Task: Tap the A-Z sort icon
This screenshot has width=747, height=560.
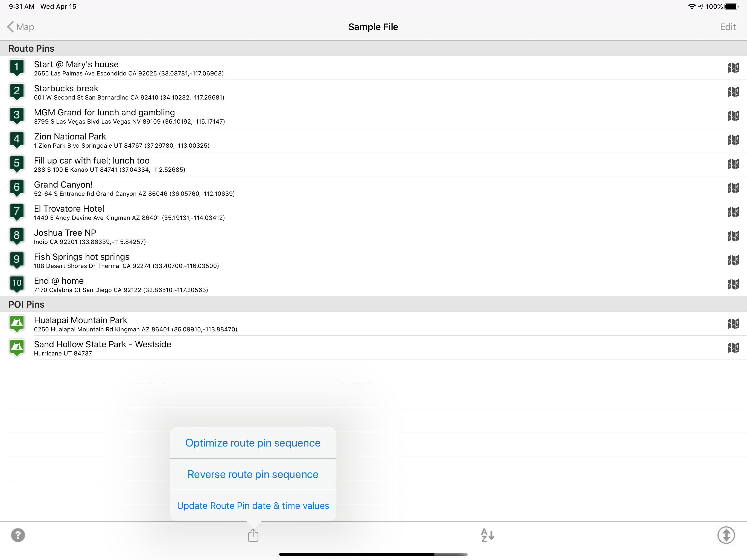Action: click(x=487, y=535)
